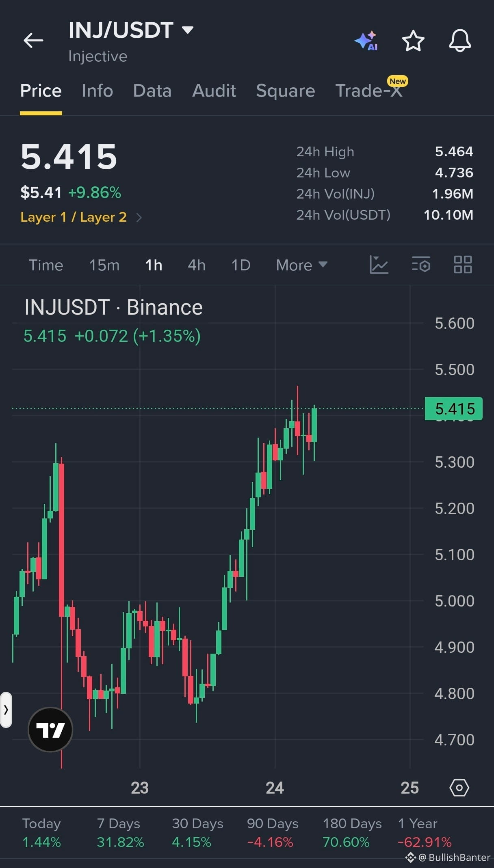Tap the TradingView logo badge
Viewport: 494px width, 868px height.
point(50,730)
